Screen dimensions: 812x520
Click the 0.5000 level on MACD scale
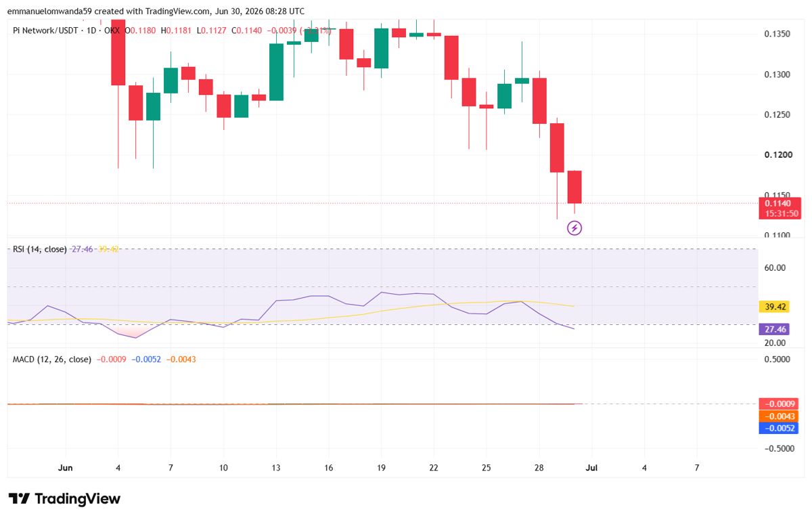click(x=778, y=360)
